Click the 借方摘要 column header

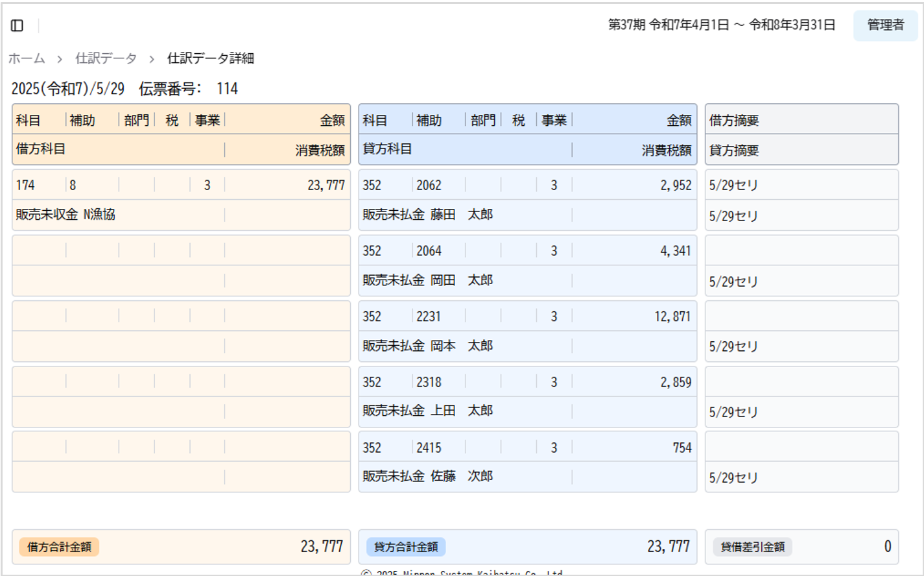(734, 120)
